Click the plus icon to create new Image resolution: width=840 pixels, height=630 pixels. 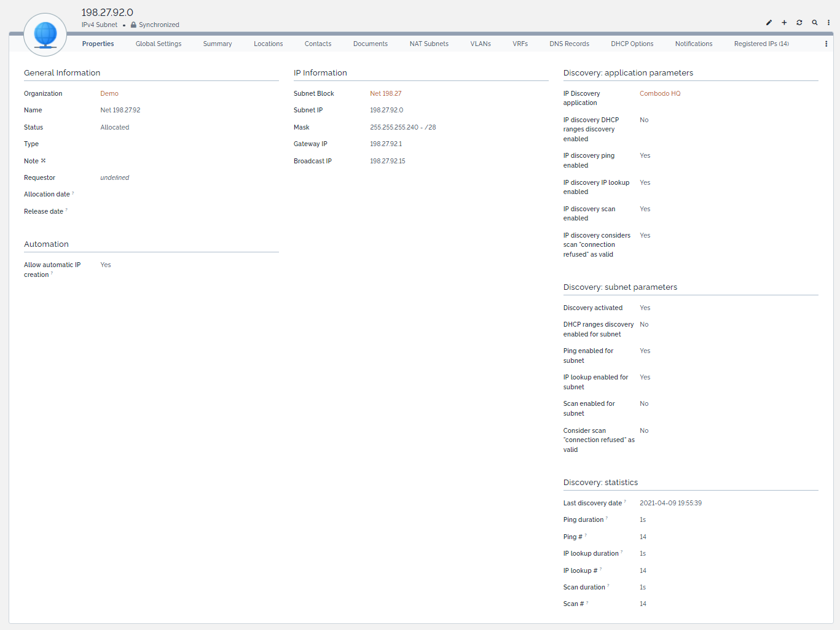pyautogui.click(x=784, y=23)
